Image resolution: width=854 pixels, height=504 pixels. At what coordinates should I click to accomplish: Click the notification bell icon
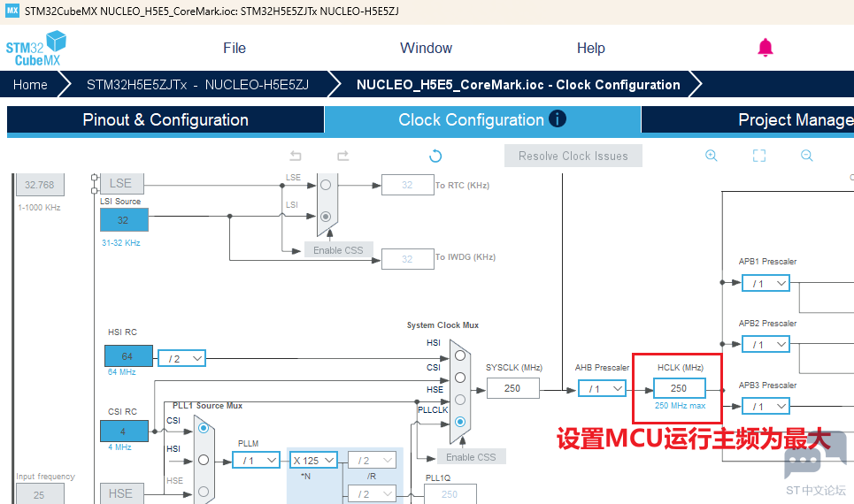point(766,48)
